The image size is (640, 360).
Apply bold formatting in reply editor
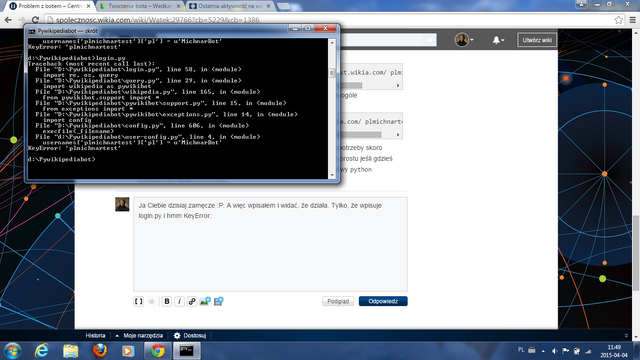tap(167, 301)
